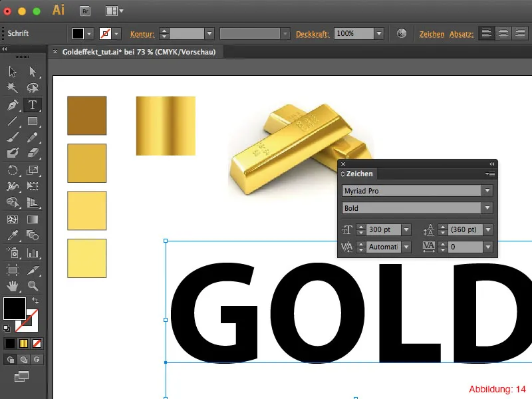Screen dimensions: 532x399
Task: Open the leading (360 pt) dropdown
Action: pyautogui.click(x=488, y=229)
